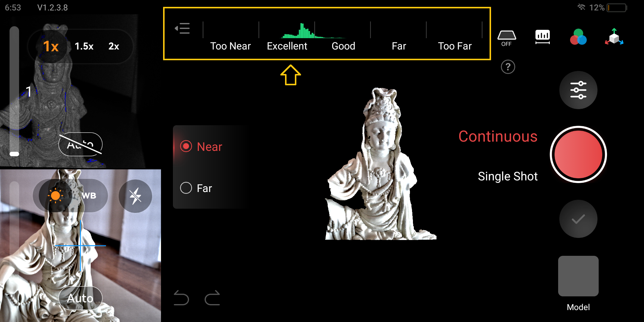Toggle the crossed-out Auto exposure button

point(80,145)
